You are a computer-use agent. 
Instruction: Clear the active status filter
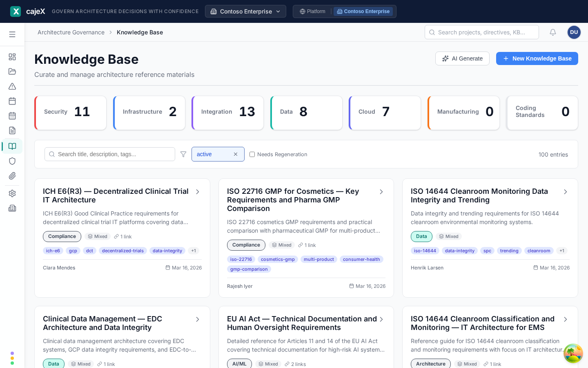pos(236,154)
